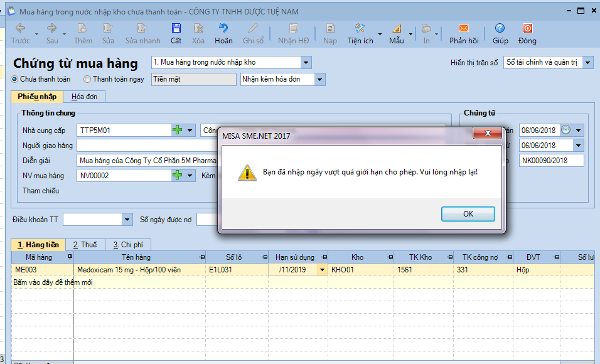The width and height of the screenshot is (600, 364).
Task: Save voucher with Cất icon
Action: point(176,28)
